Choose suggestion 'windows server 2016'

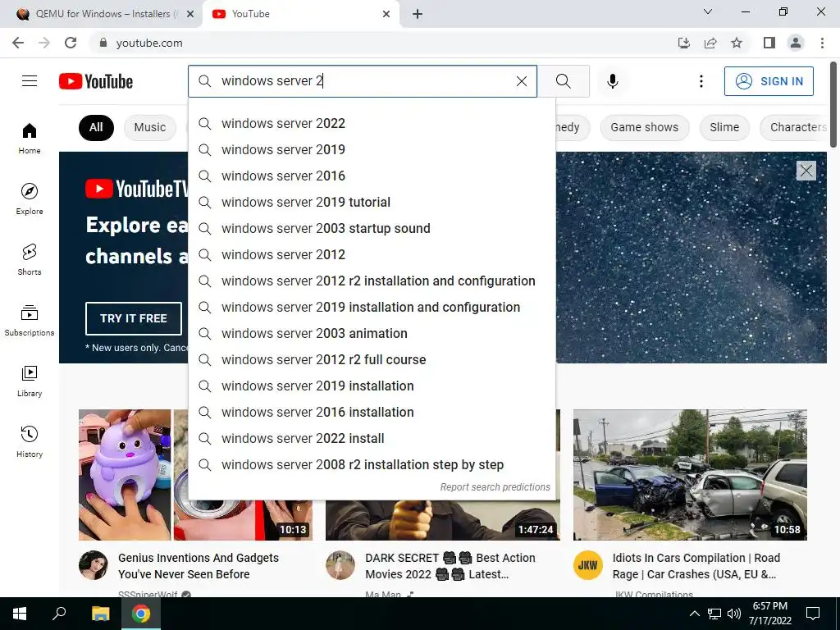pos(372,176)
